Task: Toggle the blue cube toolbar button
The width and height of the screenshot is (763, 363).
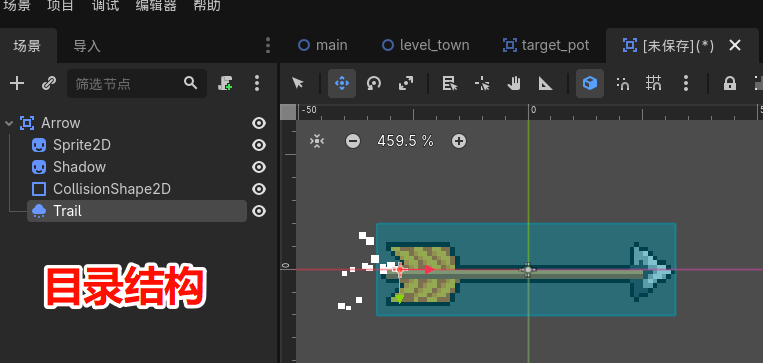Action: click(x=590, y=83)
